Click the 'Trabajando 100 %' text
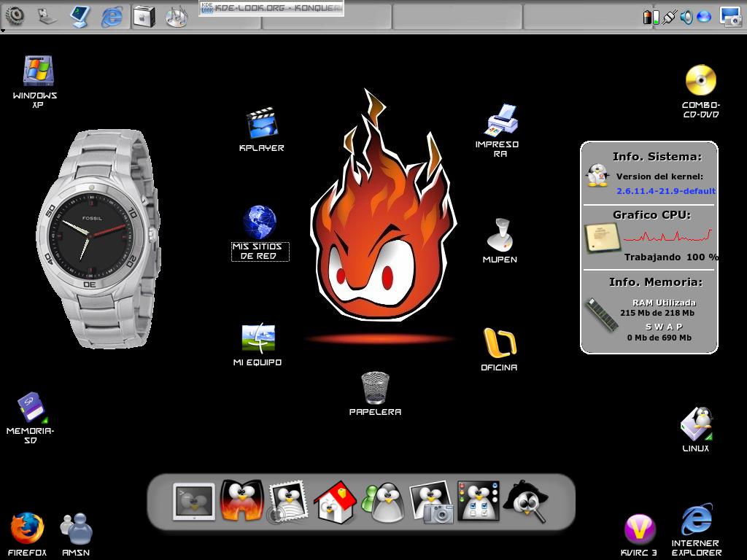The width and height of the screenshot is (747, 560). [x=671, y=257]
